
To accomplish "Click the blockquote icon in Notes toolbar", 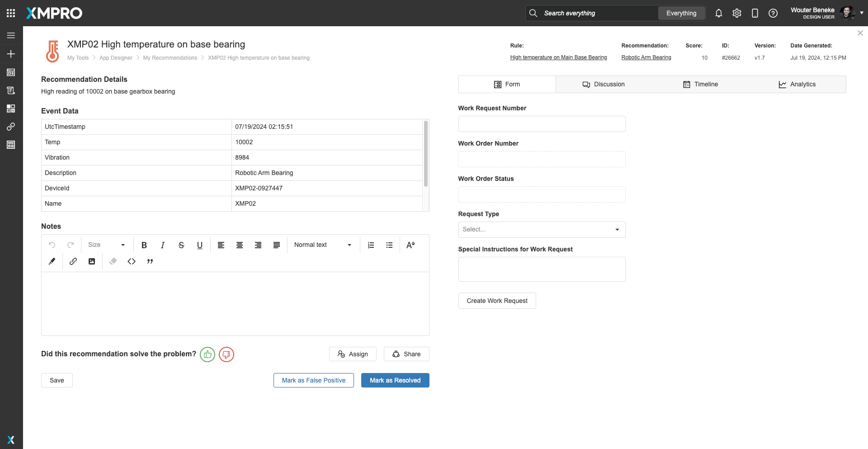I will click(150, 261).
